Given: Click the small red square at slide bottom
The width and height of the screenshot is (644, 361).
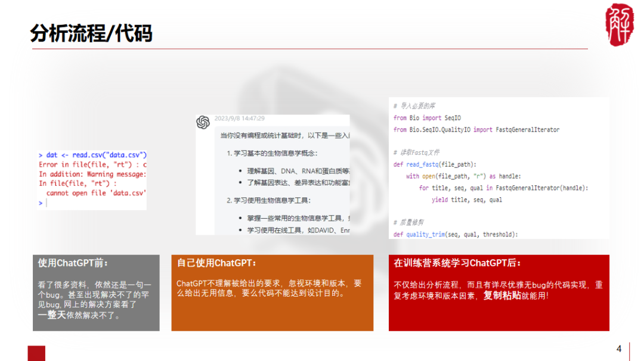Looking at the screenshot, I should tap(36, 353).
